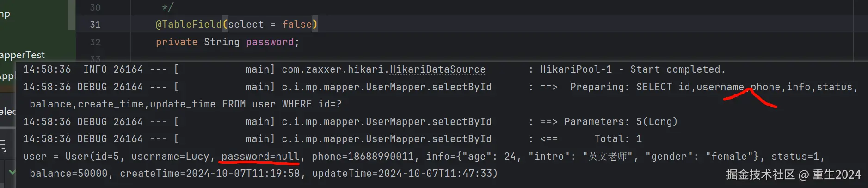Click the String type keyword
The image size is (868, 188).
222,42
